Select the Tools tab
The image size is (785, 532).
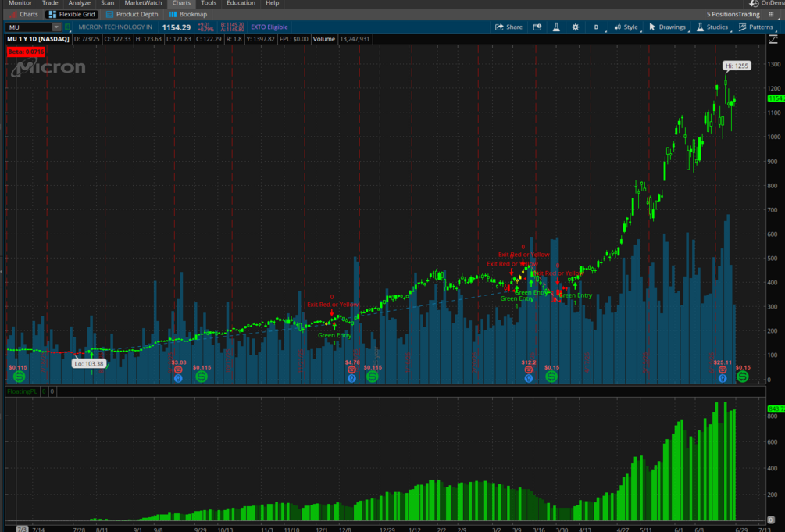click(x=209, y=3)
